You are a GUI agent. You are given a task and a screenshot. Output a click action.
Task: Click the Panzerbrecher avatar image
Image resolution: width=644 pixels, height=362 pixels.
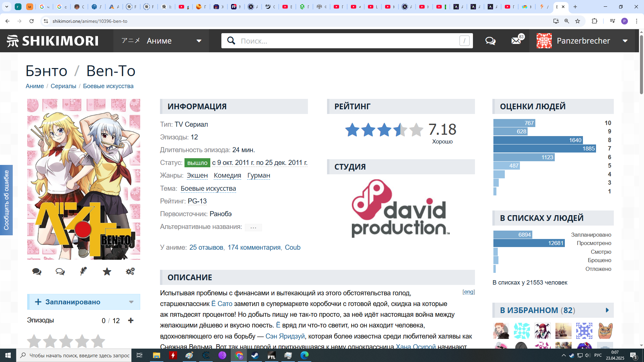[x=544, y=41]
